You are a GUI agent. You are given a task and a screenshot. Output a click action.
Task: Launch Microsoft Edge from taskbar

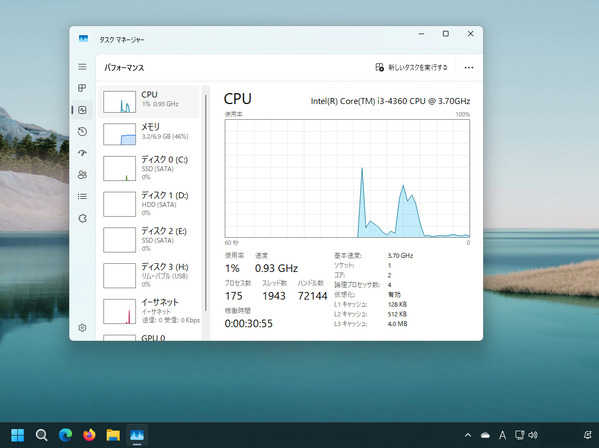click(65, 435)
